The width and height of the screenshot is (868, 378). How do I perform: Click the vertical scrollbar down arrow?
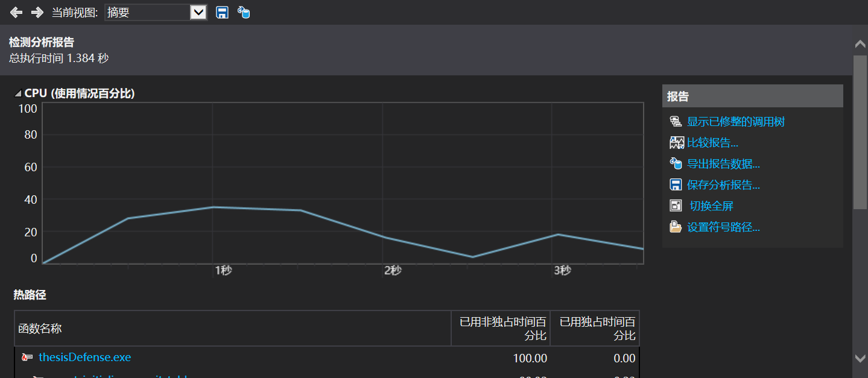point(861,358)
